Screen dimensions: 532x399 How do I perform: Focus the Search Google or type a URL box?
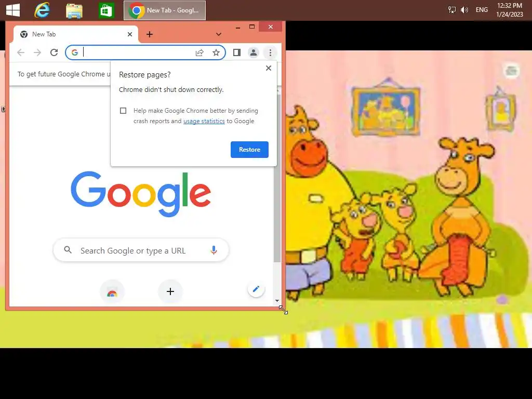click(141, 250)
